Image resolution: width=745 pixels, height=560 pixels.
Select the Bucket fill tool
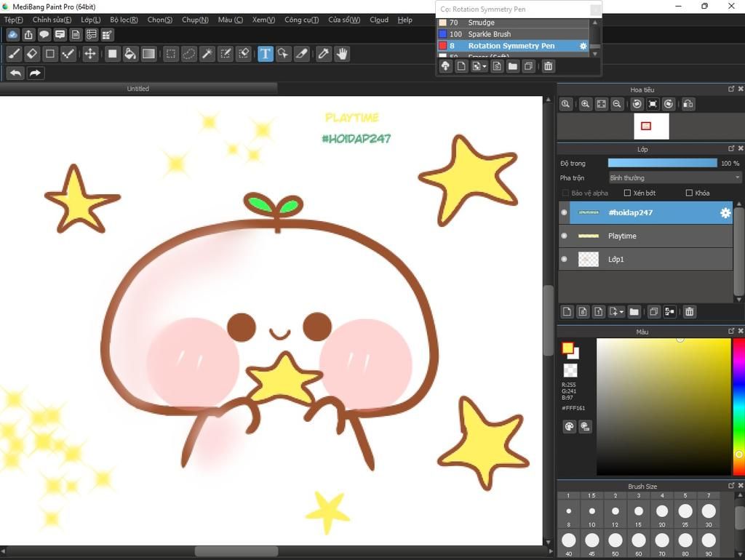point(130,54)
